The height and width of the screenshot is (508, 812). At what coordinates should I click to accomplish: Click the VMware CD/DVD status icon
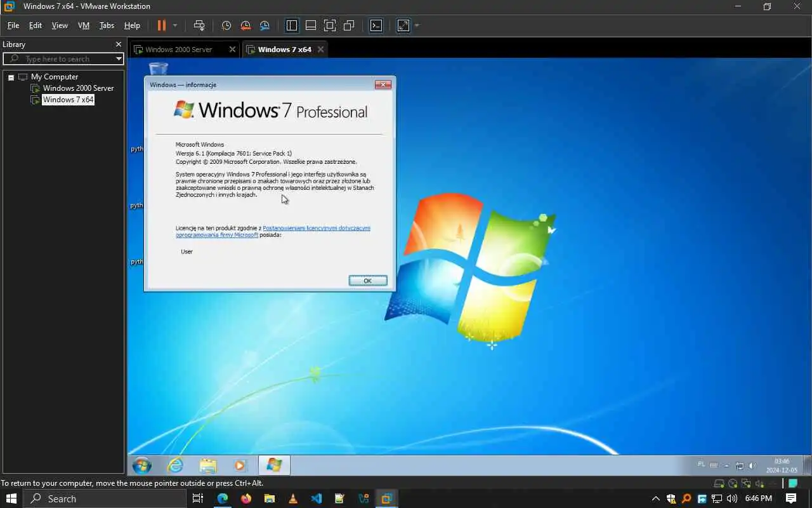[733, 483]
